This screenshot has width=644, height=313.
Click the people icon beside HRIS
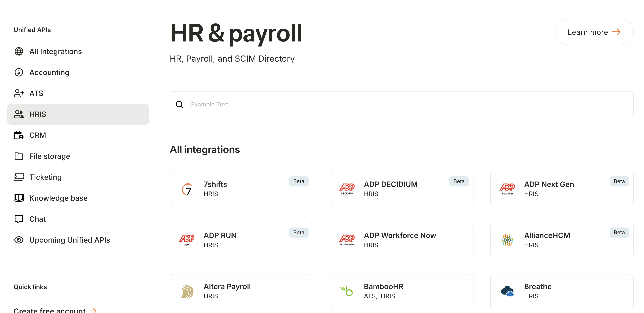pyautogui.click(x=19, y=114)
